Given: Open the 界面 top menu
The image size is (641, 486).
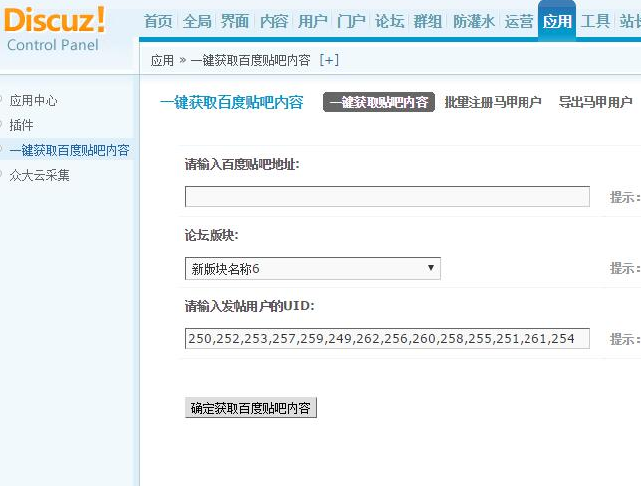Looking at the screenshot, I should (x=235, y=21).
